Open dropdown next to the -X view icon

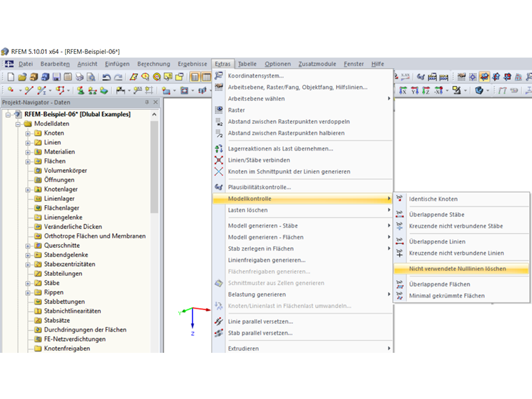[x=447, y=90]
